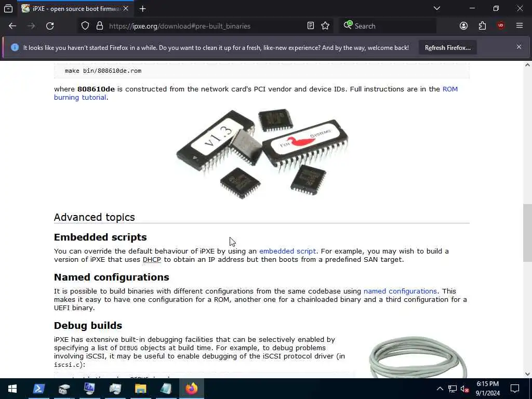Toggle reader view for this page

311,26
